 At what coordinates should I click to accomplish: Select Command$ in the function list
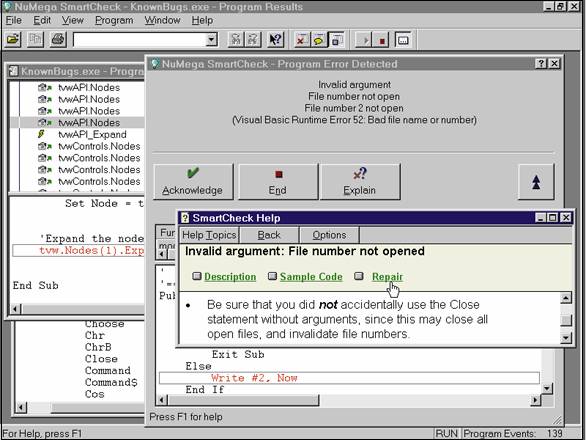pos(111,382)
